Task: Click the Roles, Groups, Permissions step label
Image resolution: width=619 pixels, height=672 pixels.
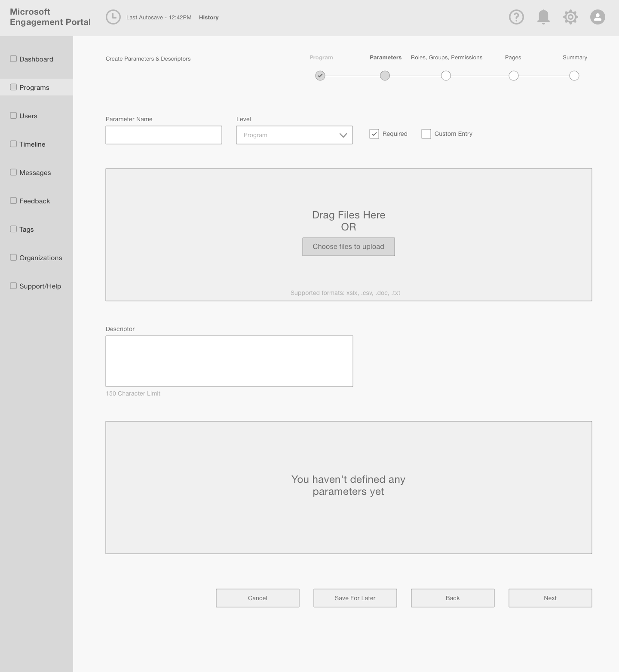Action: pyautogui.click(x=447, y=57)
